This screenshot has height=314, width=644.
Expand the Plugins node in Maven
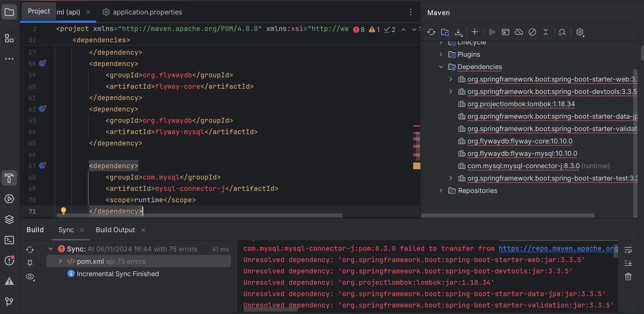point(441,54)
